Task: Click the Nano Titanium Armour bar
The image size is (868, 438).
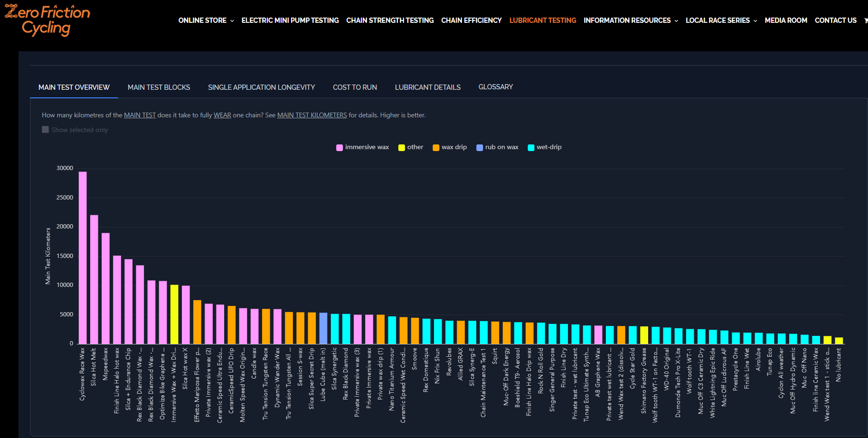Action: click(392, 330)
